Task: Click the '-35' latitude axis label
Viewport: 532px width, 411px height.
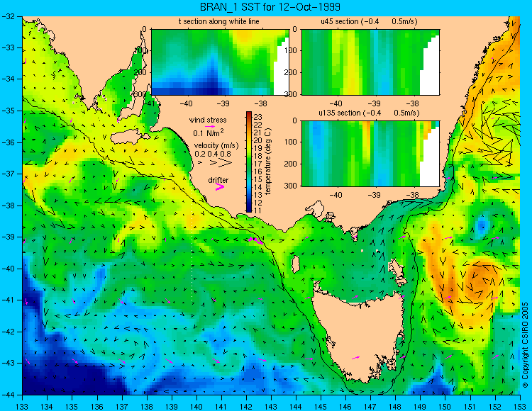Action: (x=8, y=111)
